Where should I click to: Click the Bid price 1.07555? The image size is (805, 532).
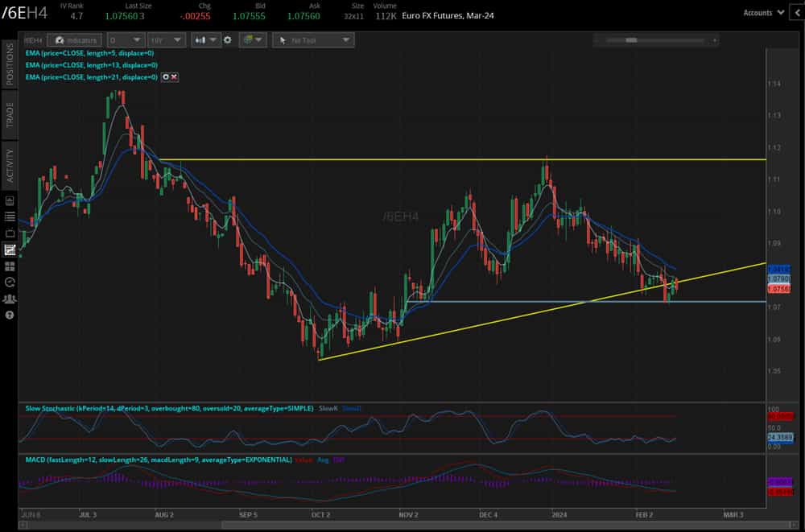tap(249, 16)
